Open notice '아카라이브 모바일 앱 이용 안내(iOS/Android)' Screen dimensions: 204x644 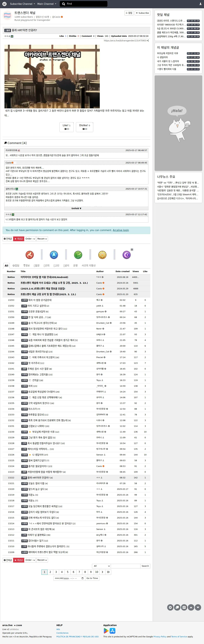coord(44,277)
